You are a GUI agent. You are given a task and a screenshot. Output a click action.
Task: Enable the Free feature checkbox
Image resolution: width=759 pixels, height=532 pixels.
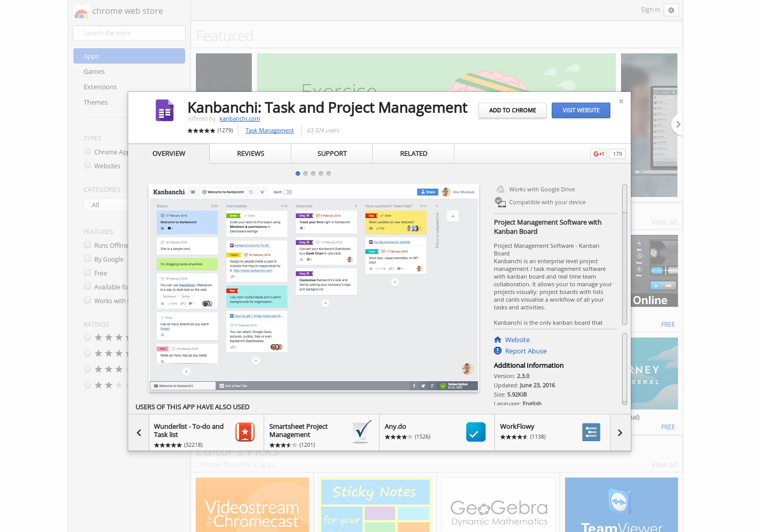point(88,273)
